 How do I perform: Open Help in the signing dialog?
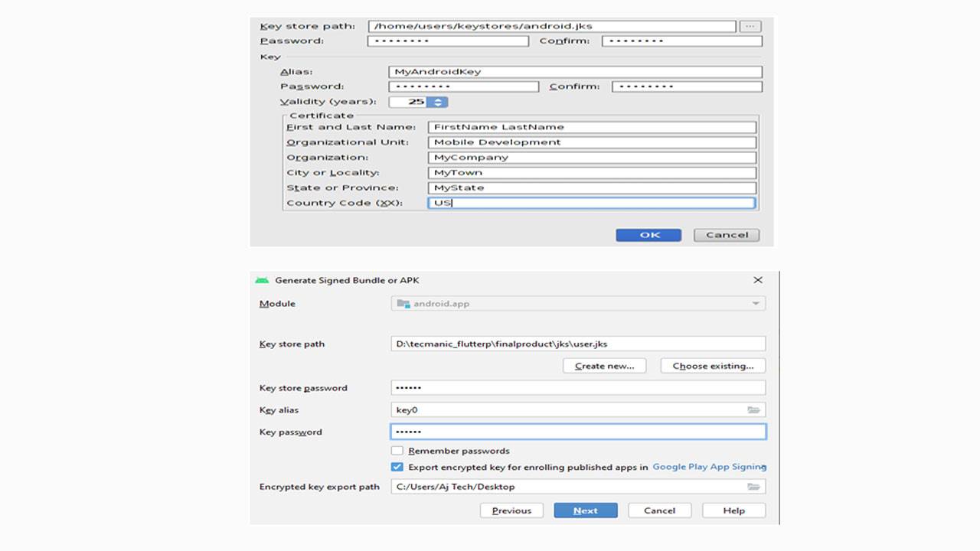pyautogui.click(x=733, y=510)
